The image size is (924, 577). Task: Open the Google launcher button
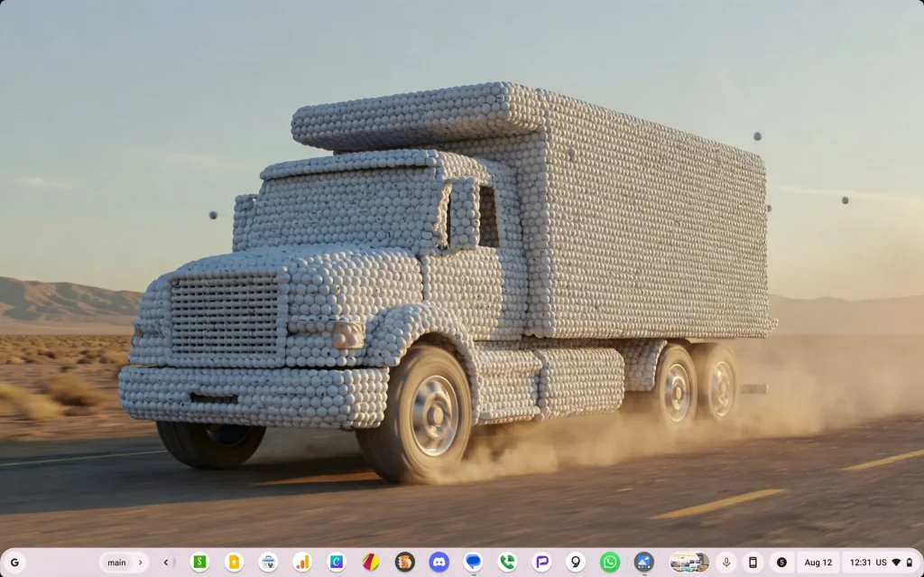(14, 563)
